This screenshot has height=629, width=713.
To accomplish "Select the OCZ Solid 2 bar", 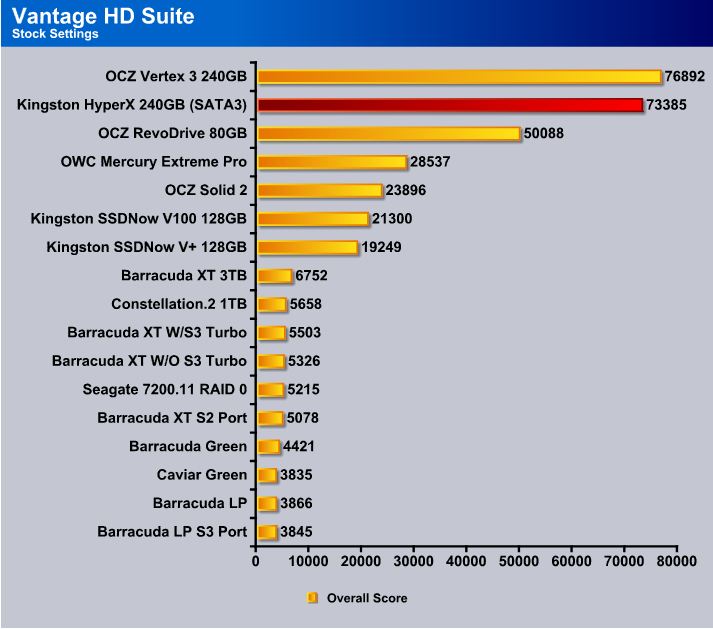I will coord(320,190).
